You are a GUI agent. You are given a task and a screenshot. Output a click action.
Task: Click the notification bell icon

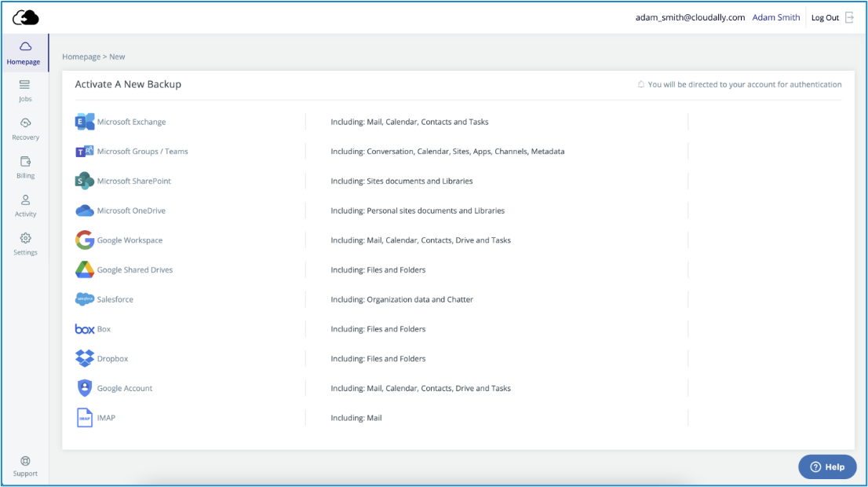coord(640,84)
